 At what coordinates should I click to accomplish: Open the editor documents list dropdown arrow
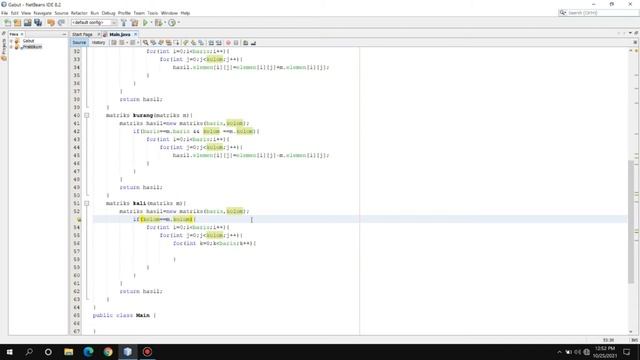pyautogui.click(x=630, y=33)
